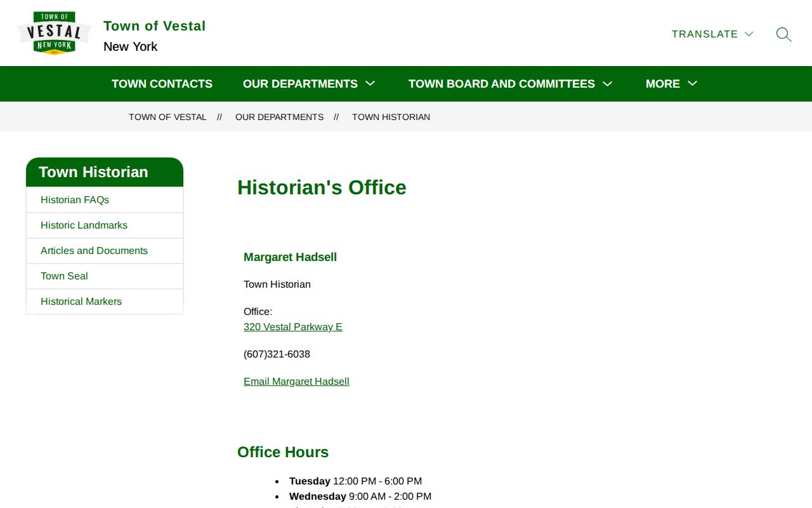Click the Office Hours heading
The image size is (812, 508).
(283, 452)
